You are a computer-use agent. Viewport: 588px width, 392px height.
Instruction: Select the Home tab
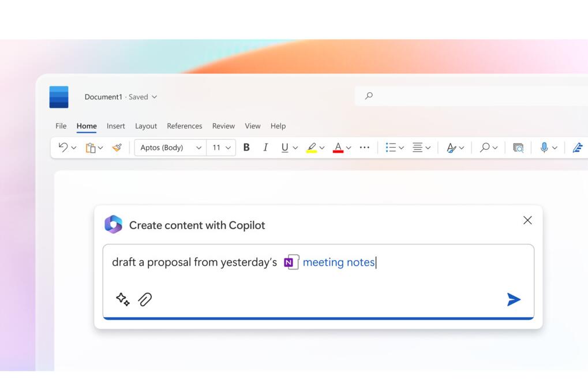click(x=87, y=126)
